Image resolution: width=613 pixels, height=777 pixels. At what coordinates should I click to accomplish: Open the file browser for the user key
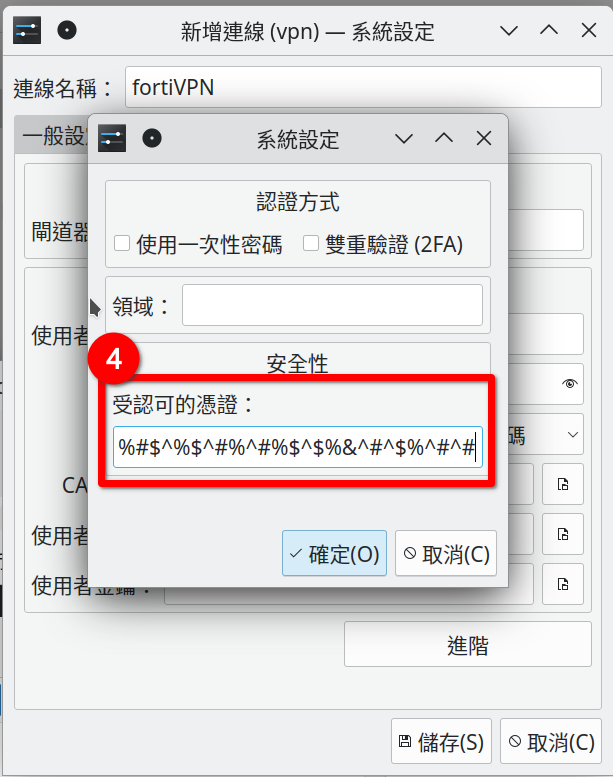tap(562, 584)
